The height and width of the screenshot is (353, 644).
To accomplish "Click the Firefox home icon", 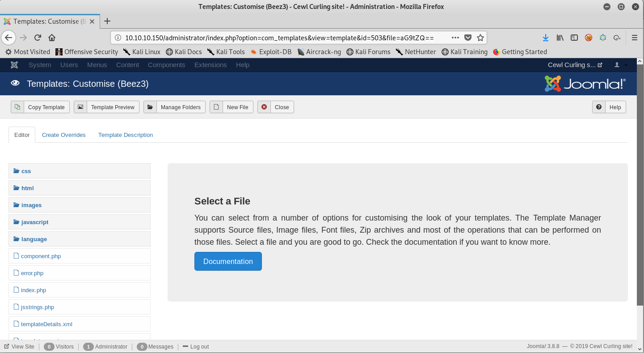I will coord(52,38).
